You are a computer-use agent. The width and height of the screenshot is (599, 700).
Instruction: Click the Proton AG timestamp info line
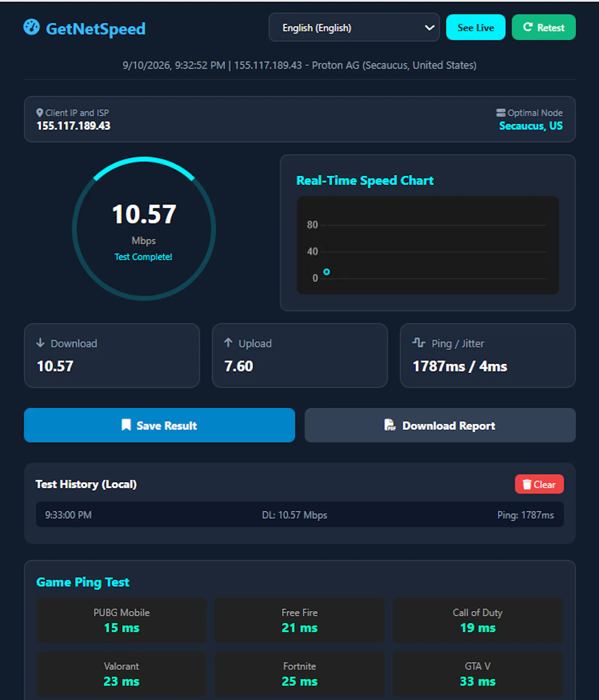[299, 66]
